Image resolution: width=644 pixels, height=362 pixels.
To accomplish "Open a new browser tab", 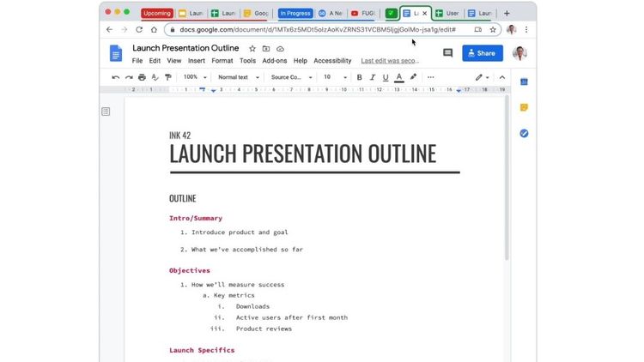I will pyautogui.click(x=507, y=13).
